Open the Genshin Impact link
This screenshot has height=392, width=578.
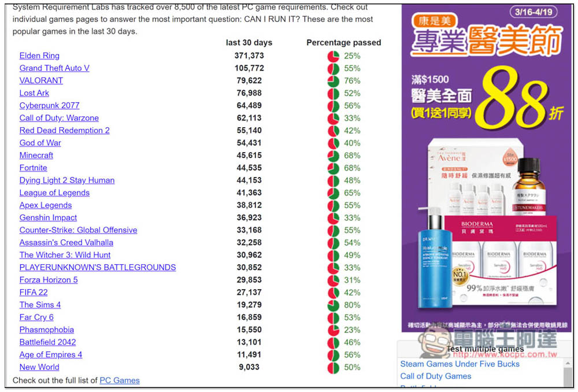coord(49,217)
